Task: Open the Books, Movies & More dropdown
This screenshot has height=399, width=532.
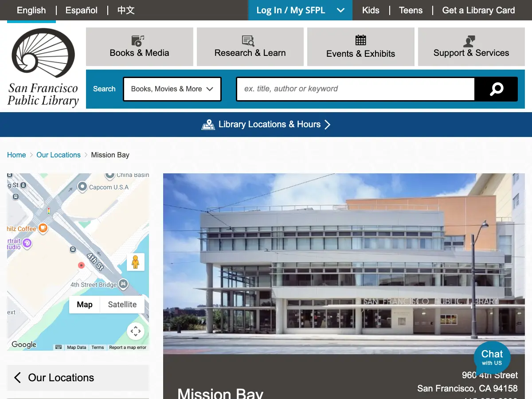Action: 172,89
